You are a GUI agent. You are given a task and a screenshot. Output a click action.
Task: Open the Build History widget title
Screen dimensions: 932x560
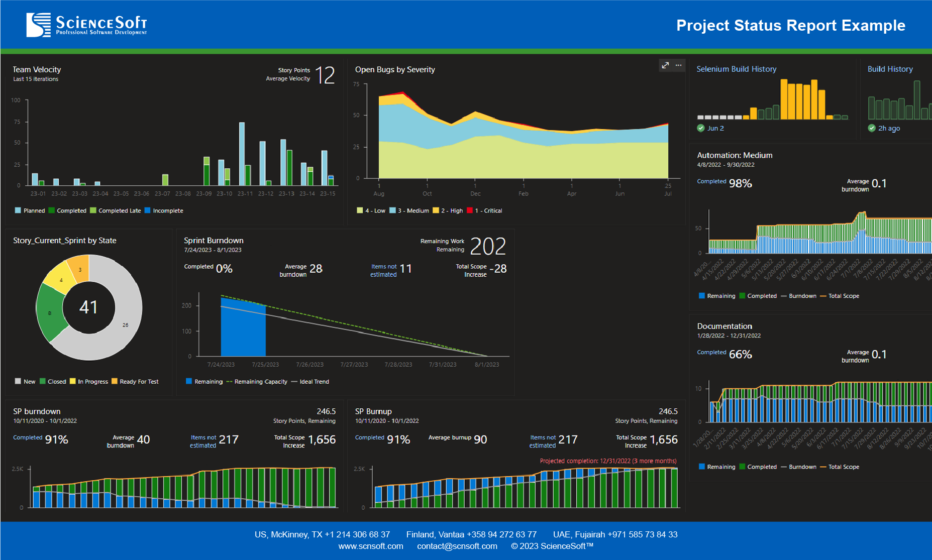890,69
